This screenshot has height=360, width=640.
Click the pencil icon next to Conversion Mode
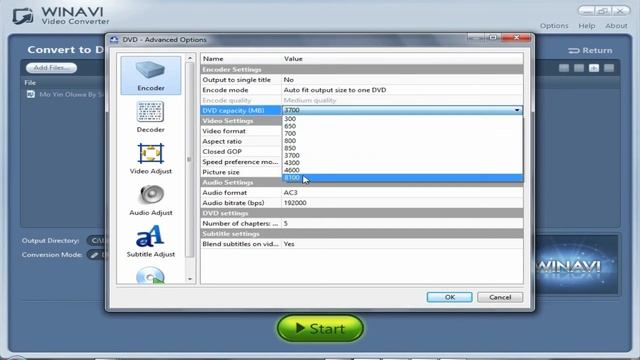[x=94, y=255]
